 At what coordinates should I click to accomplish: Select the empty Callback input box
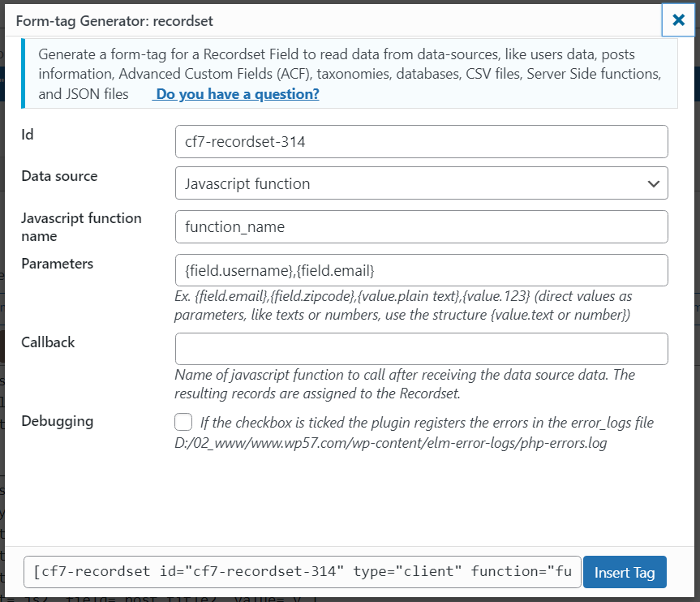[x=422, y=349]
